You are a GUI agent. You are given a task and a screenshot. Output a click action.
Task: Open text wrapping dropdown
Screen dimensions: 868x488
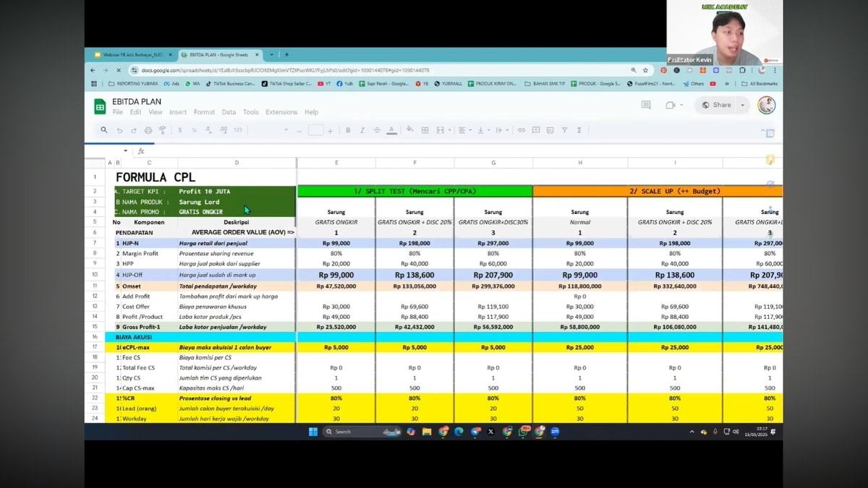tap(501, 130)
